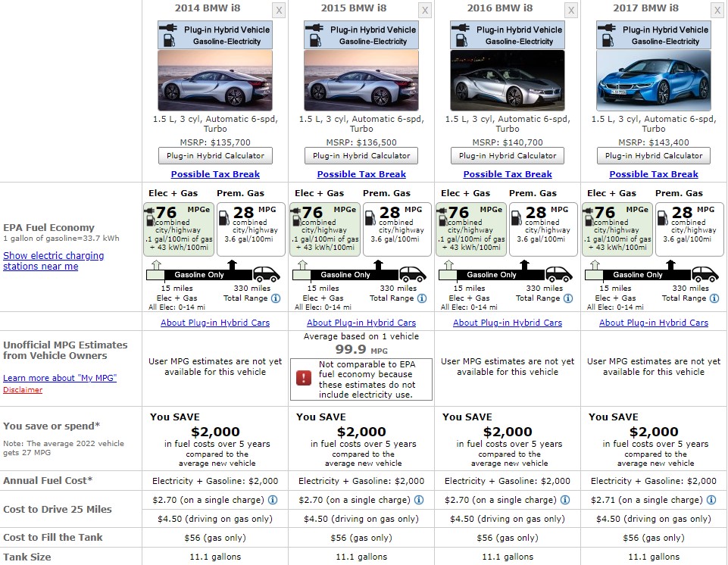Click the blue 2017 BMW i8 car photo
This screenshot has height=565, width=728.
654,80
